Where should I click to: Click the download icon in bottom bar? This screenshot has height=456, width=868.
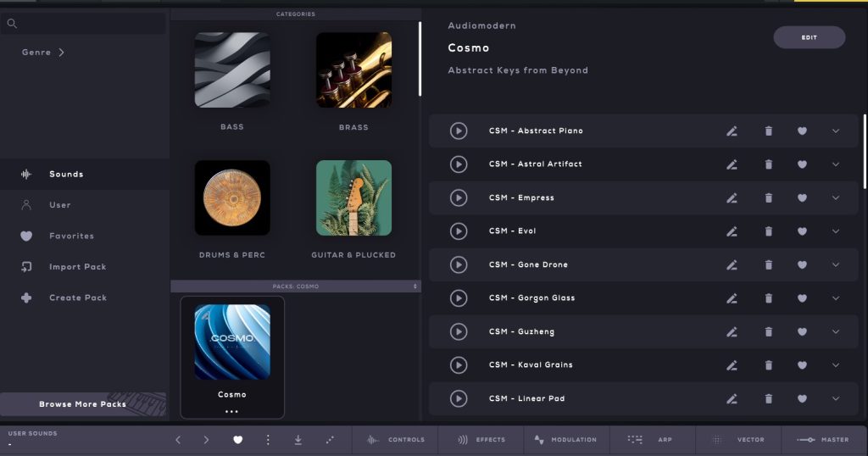point(298,440)
